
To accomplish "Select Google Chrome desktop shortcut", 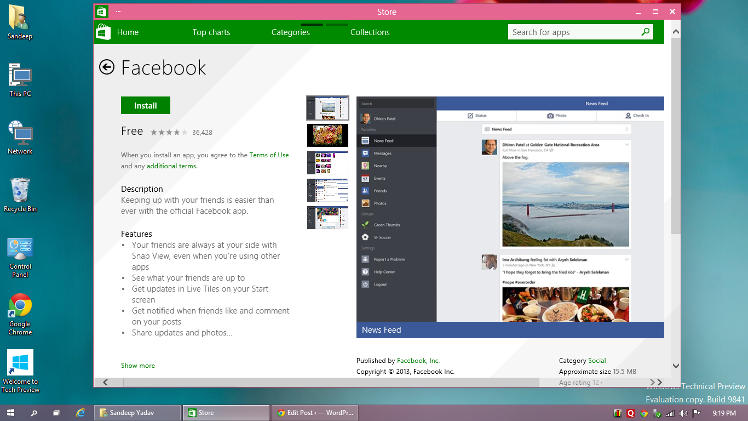I will [20, 315].
